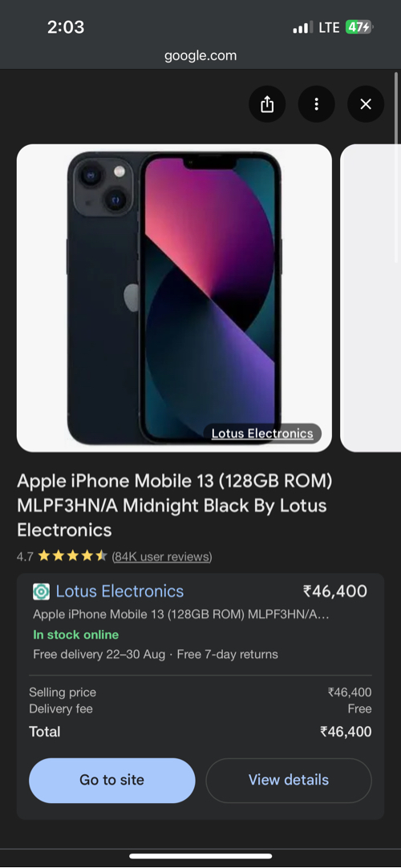401x868 pixels.
Task: Tap the signal strength bars icon
Action: click(x=303, y=27)
